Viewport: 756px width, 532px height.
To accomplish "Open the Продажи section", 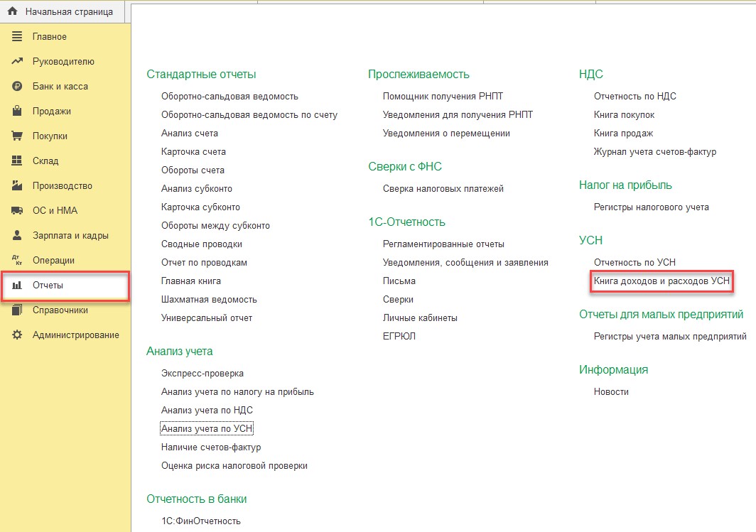I will point(52,112).
